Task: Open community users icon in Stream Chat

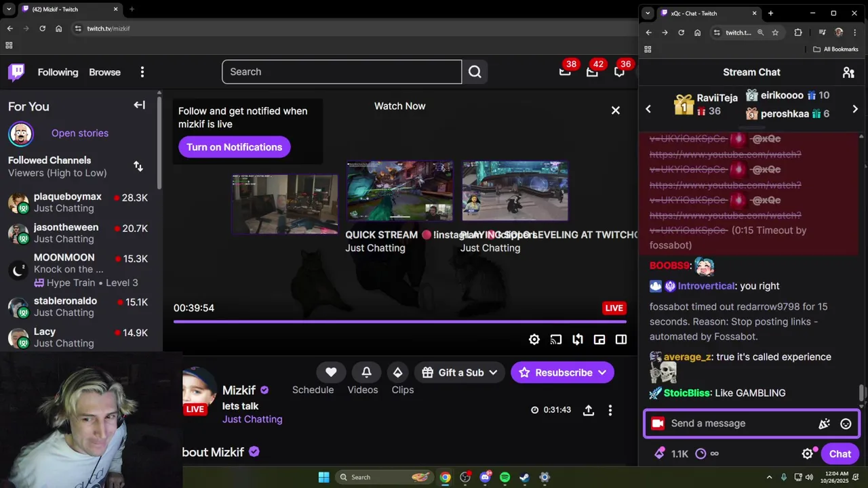Action: (848, 73)
